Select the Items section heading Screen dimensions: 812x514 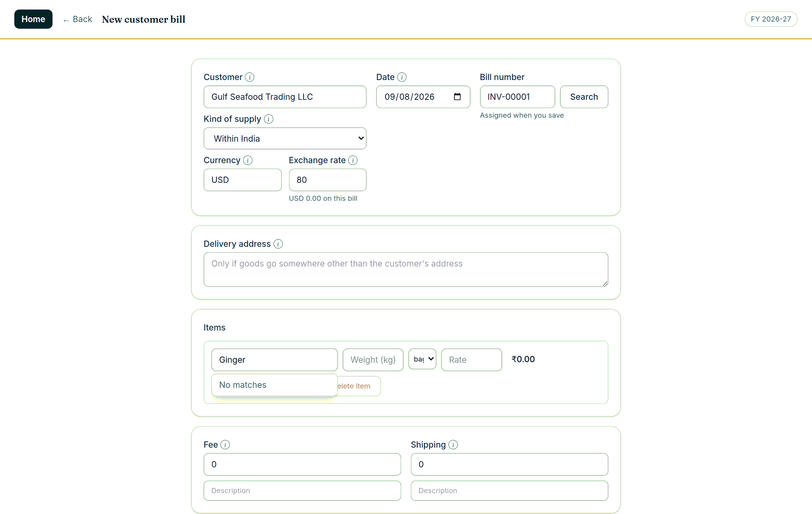pyautogui.click(x=214, y=327)
